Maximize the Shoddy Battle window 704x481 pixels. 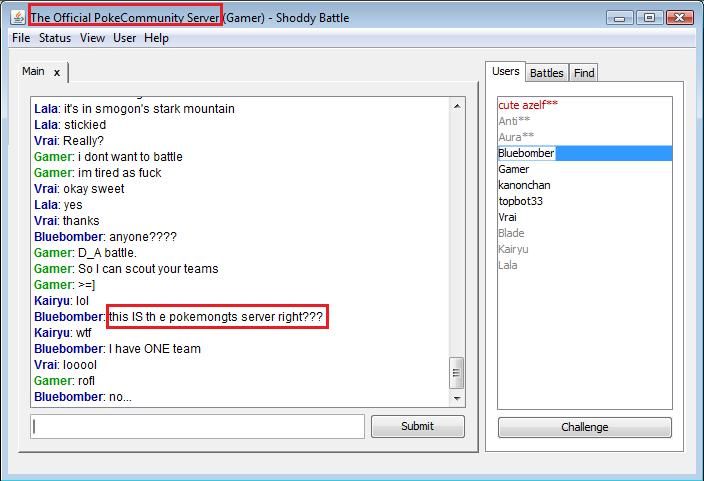click(x=649, y=18)
